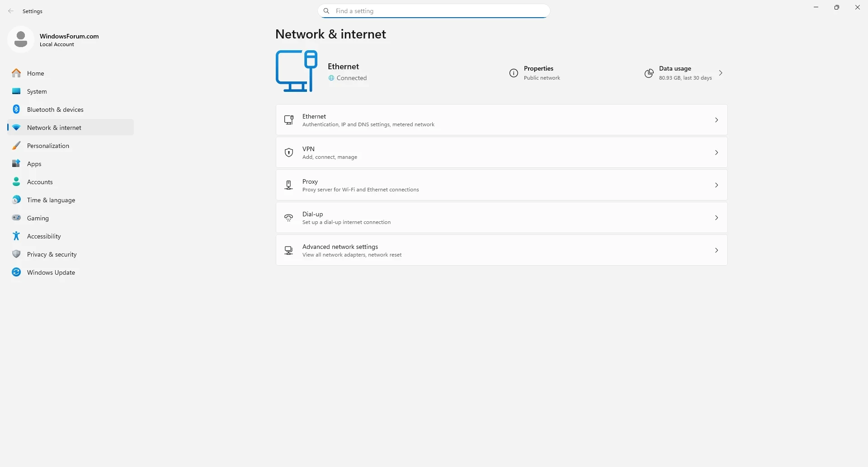Viewport: 868px width, 467px height.
Task: Click the Privacy & security shield icon
Action: (x=16, y=254)
